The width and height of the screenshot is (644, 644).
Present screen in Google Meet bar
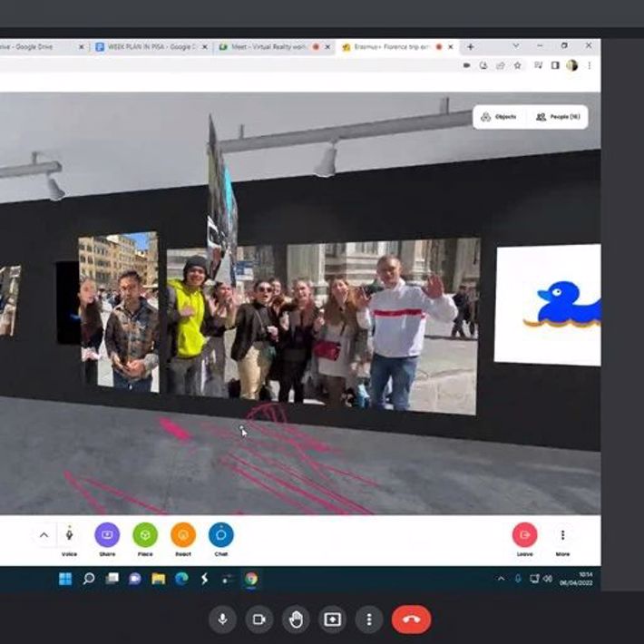point(332,620)
